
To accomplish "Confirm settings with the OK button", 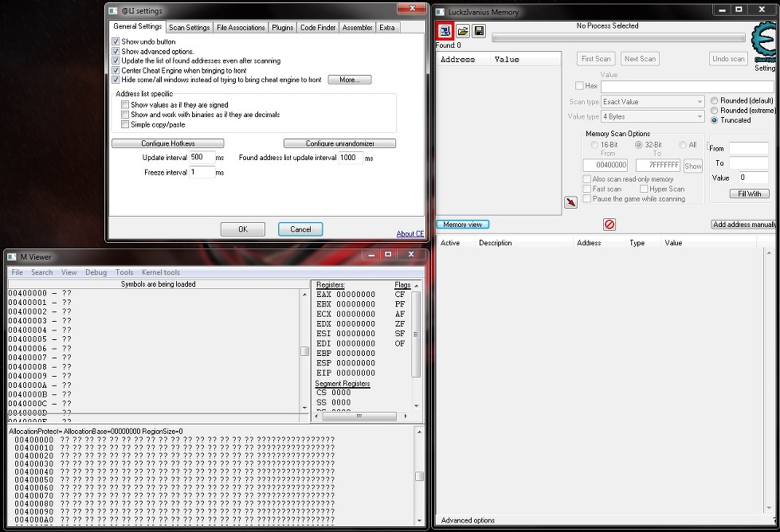I will pos(243,229).
